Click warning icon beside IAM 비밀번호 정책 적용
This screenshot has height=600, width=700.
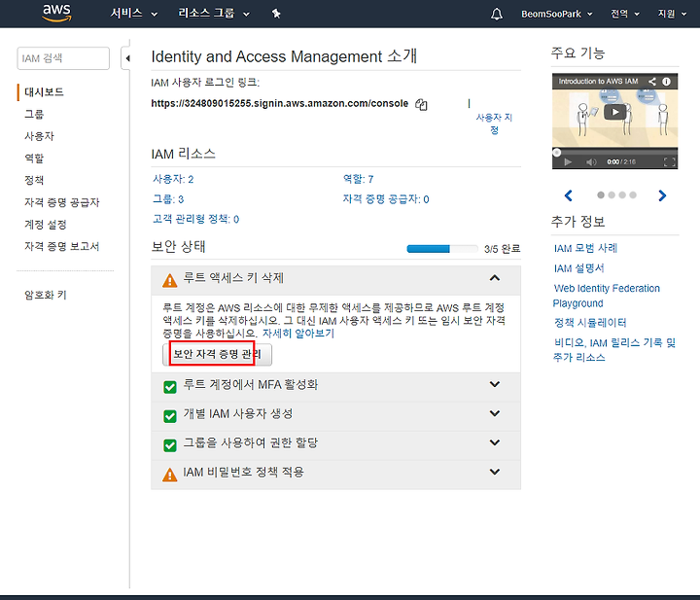(x=169, y=475)
